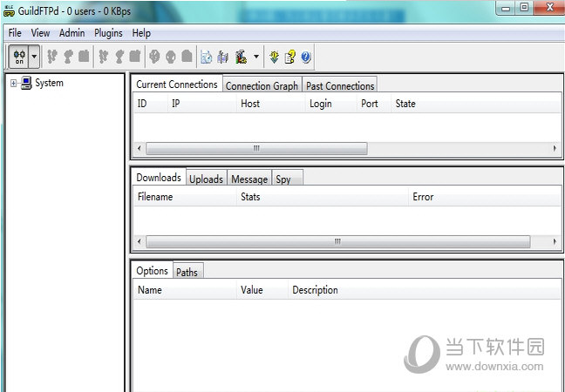Sort connections by the Login column header
This screenshot has height=392, width=565.
tap(330, 104)
